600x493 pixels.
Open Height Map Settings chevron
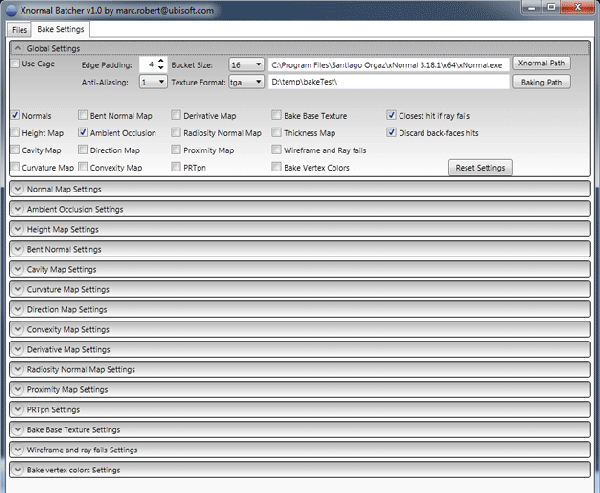point(18,229)
